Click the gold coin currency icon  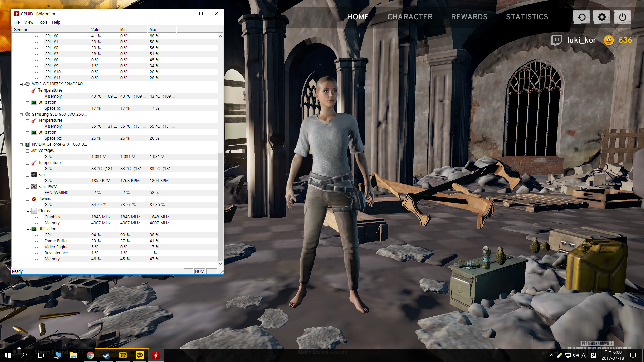click(608, 40)
